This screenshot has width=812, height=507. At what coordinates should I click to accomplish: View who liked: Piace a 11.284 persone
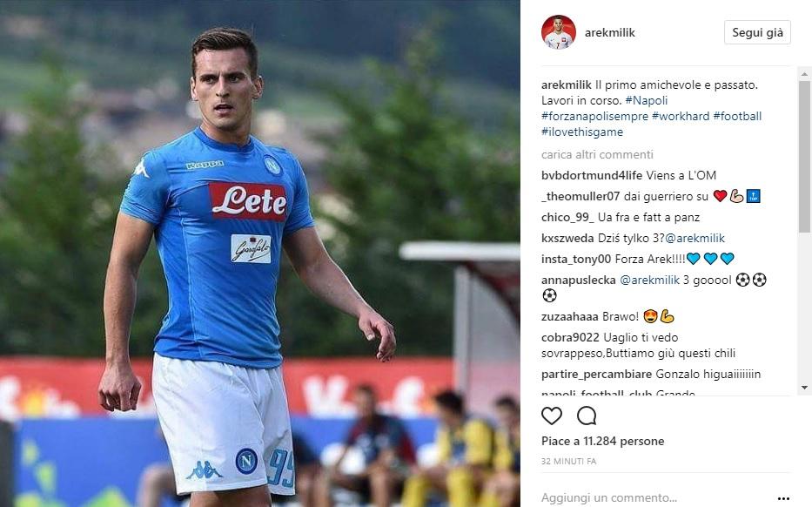coord(603,441)
